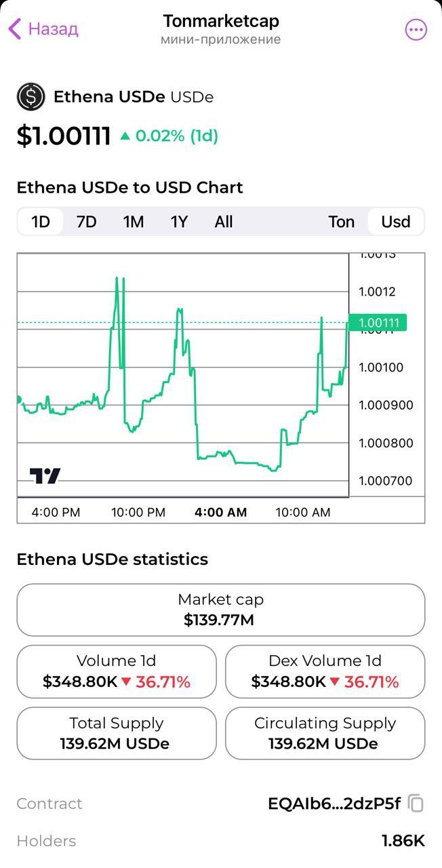Tap the Total Supply card
Screen dimensions: 442x868
pyautogui.click(x=117, y=733)
